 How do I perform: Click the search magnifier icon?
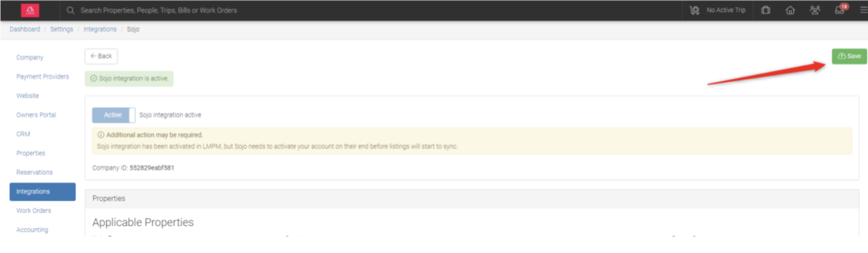[70, 10]
